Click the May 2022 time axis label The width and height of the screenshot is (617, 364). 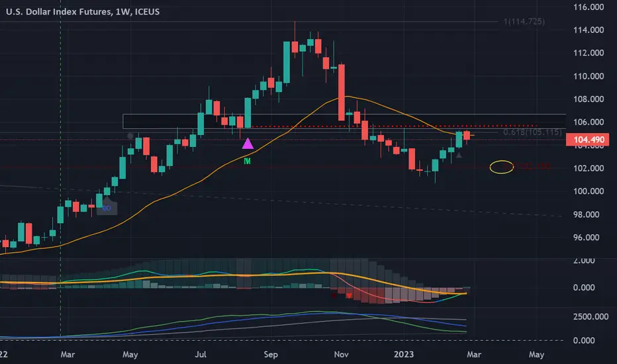(x=130, y=355)
